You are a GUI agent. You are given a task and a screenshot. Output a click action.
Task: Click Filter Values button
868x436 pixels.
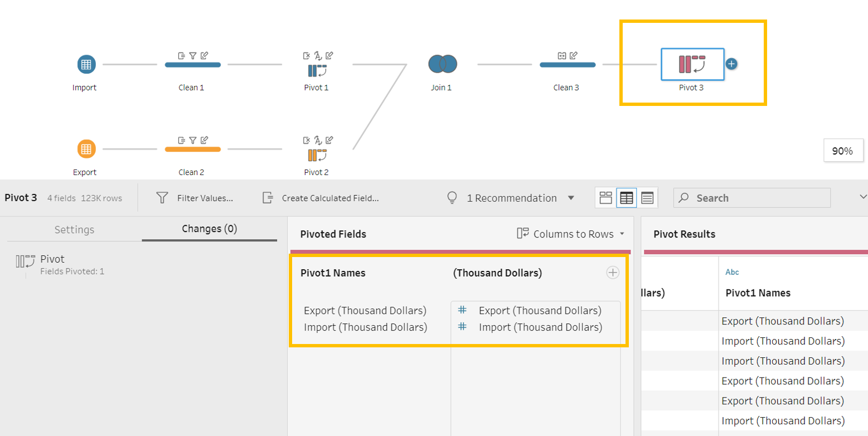195,198
